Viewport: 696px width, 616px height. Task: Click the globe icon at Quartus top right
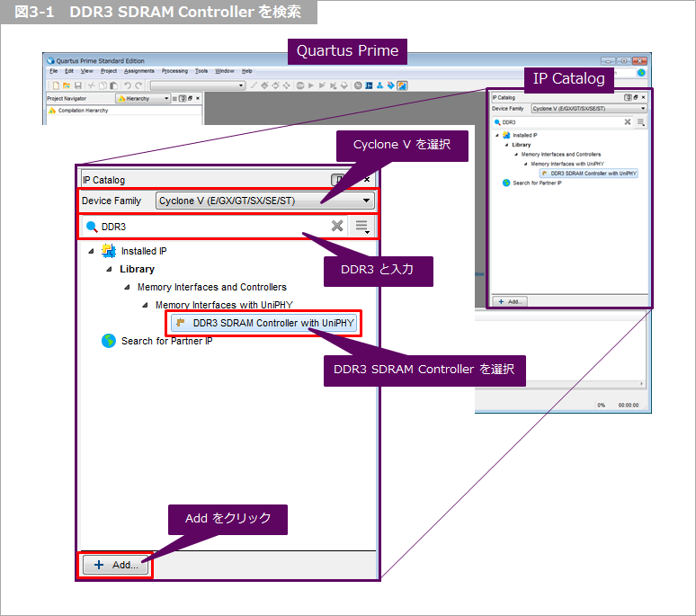[641, 73]
